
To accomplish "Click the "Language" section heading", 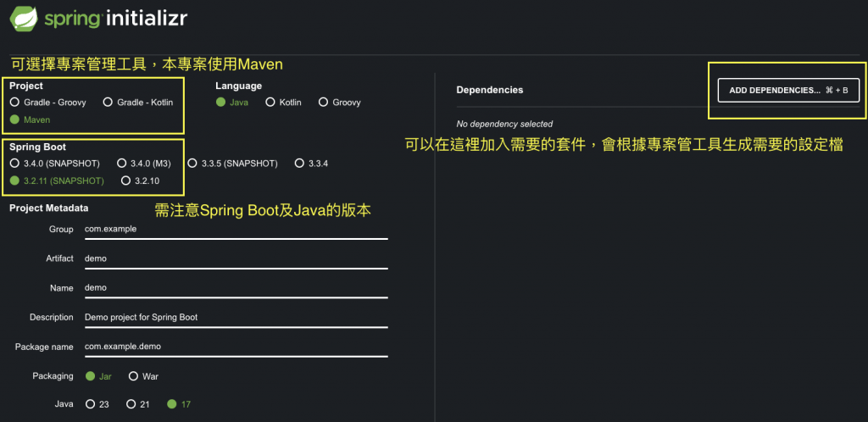I will click(x=238, y=86).
